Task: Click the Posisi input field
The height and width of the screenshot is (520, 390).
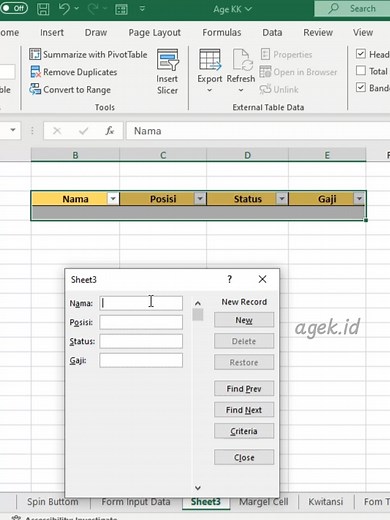Action: tap(141, 322)
